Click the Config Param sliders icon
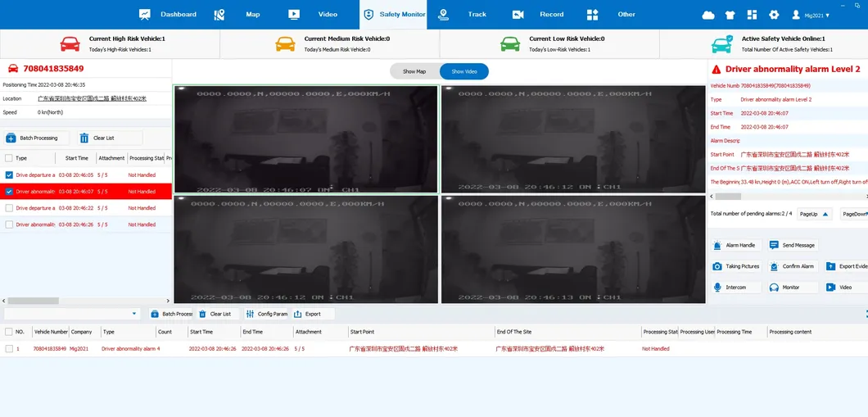The height and width of the screenshot is (417, 868). (250, 314)
